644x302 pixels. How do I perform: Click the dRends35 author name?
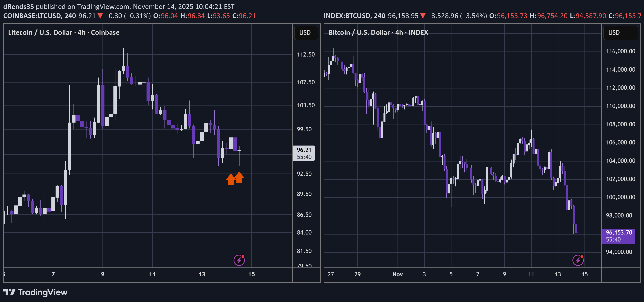pos(18,6)
